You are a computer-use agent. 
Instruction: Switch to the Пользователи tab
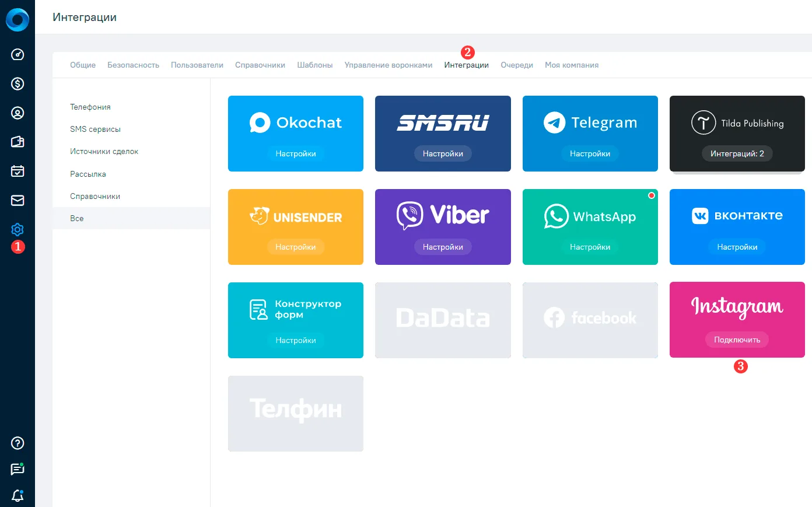point(197,65)
